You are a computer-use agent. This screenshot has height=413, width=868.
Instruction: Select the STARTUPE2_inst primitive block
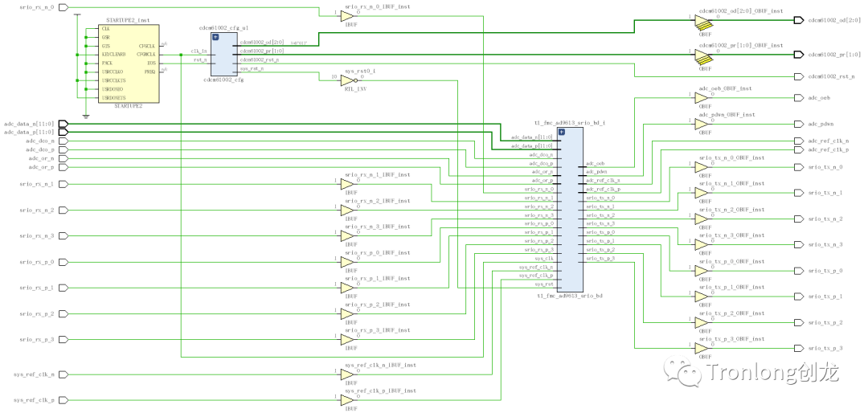click(128, 63)
